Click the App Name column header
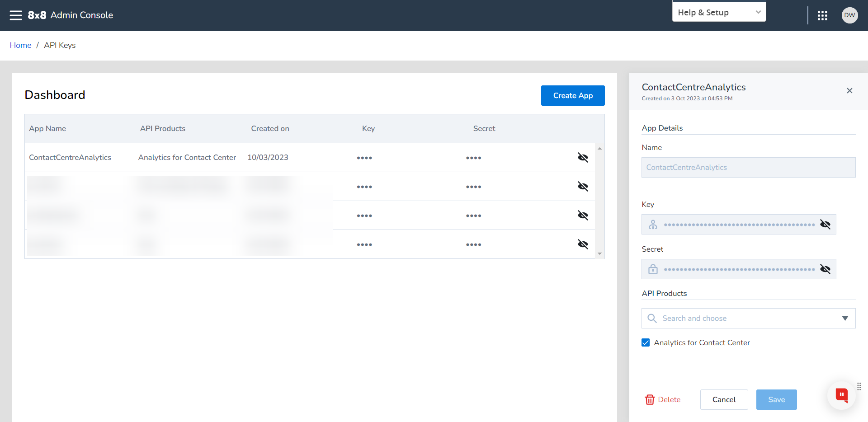Image resolution: width=868 pixels, height=422 pixels. pyautogui.click(x=47, y=128)
